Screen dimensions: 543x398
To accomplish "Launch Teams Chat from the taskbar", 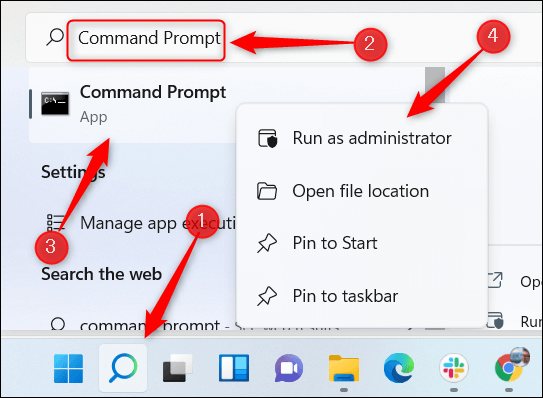I will 289,368.
